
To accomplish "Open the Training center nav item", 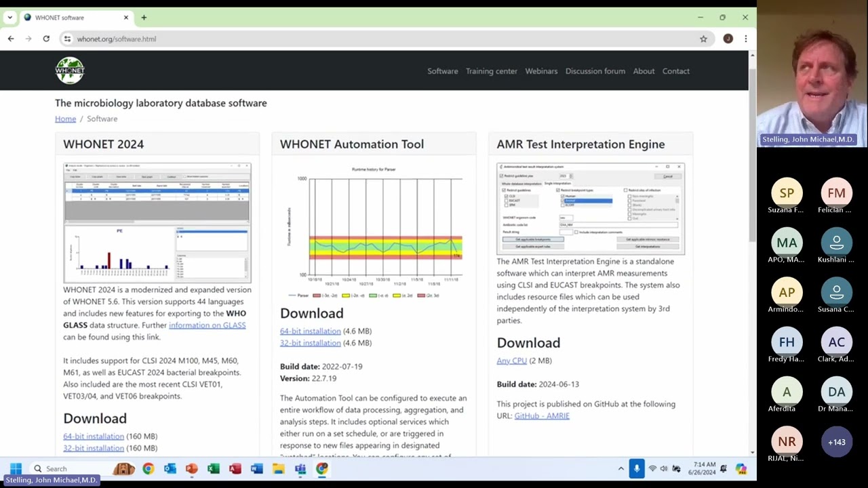I will [x=491, y=71].
